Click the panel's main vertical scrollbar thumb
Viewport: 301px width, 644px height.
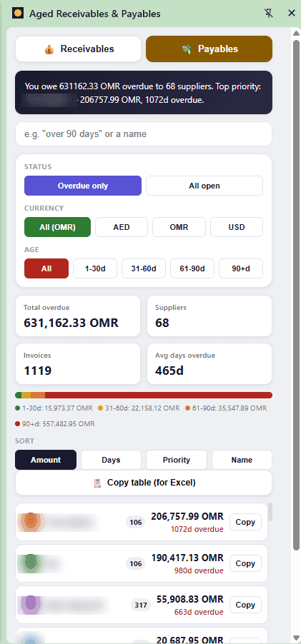[x=297, y=295]
